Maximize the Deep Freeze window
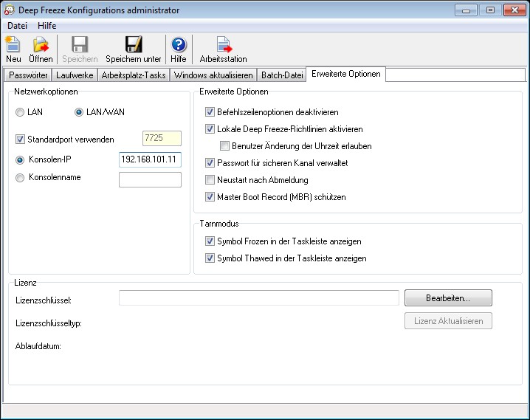Screen dimensions: 530x420 [x=490, y=10]
